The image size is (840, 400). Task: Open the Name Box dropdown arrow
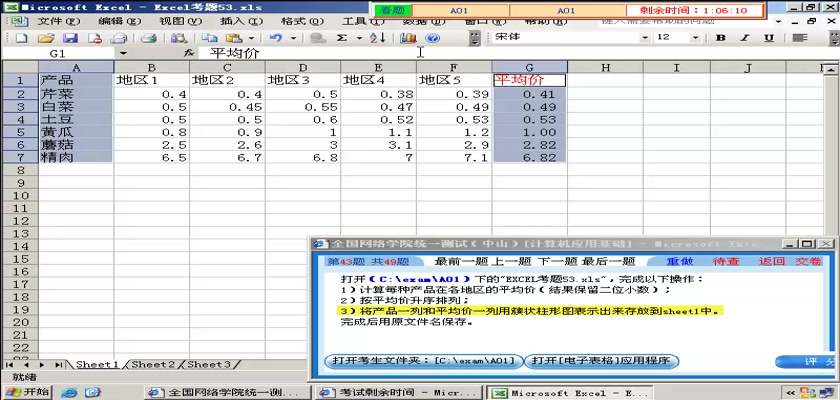tap(124, 54)
